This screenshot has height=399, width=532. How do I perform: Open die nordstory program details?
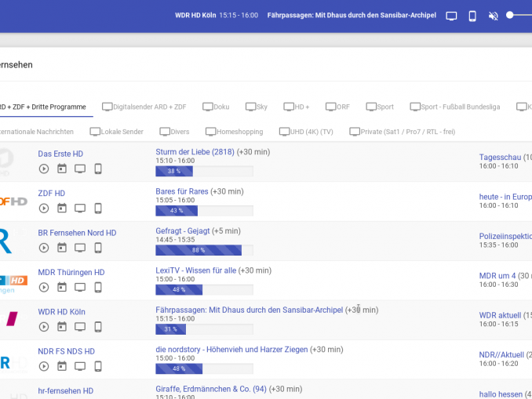(x=231, y=350)
